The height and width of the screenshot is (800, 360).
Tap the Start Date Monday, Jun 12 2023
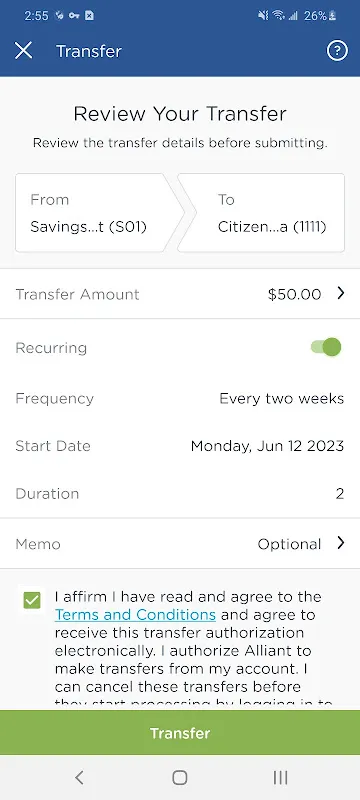click(x=267, y=446)
